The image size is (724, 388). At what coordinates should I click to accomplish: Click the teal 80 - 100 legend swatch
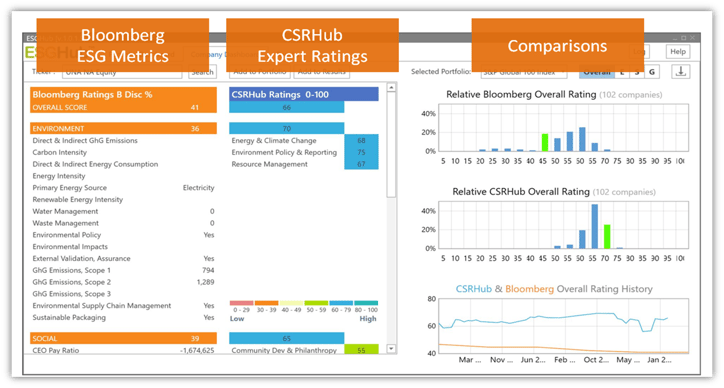pos(366,303)
